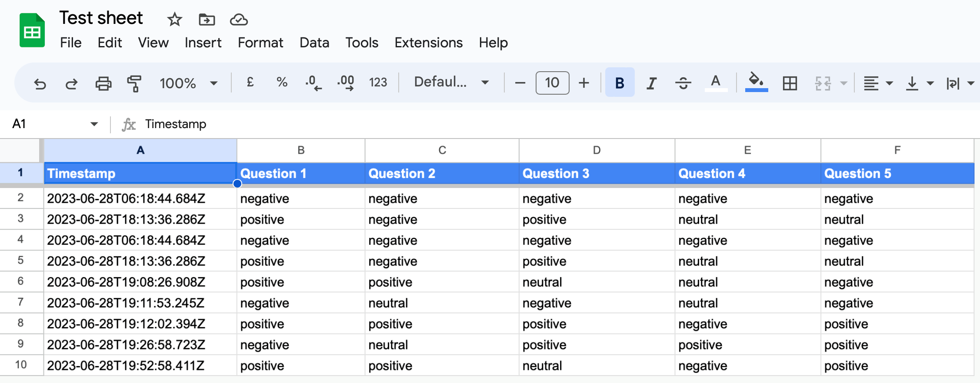Open the Tools menu
Viewport: 980px width, 383px height.
[x=362, y=43]
